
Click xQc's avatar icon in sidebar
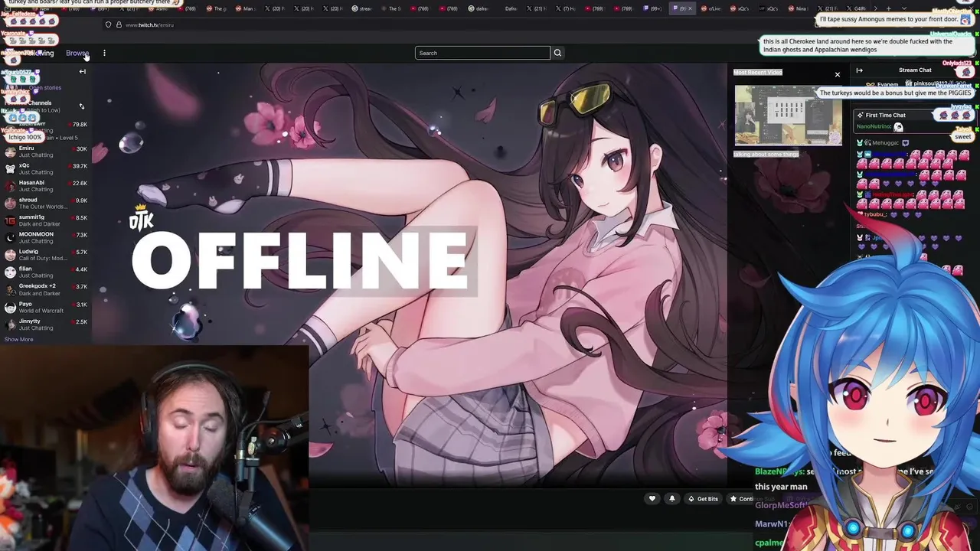click(x=10, y=169)
